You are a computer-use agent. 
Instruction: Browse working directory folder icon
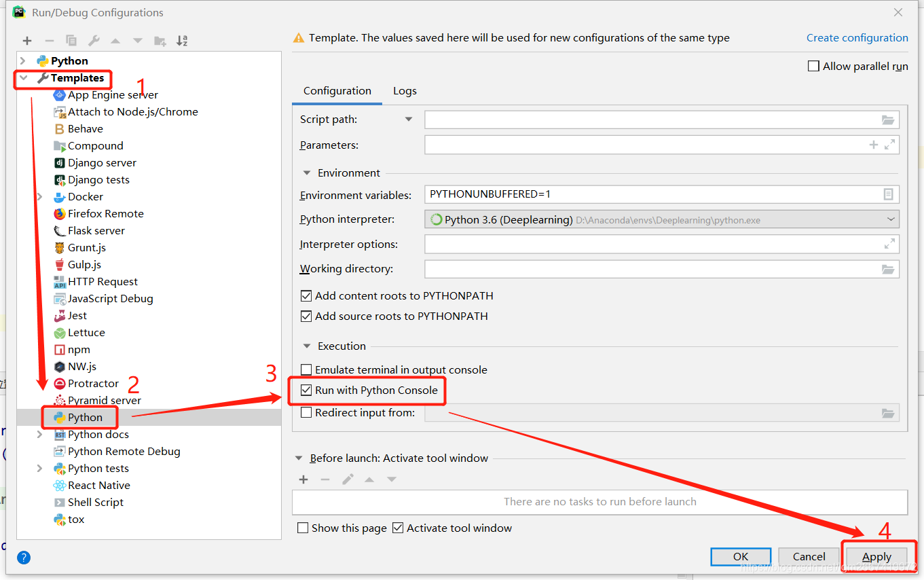coord(888,269)
